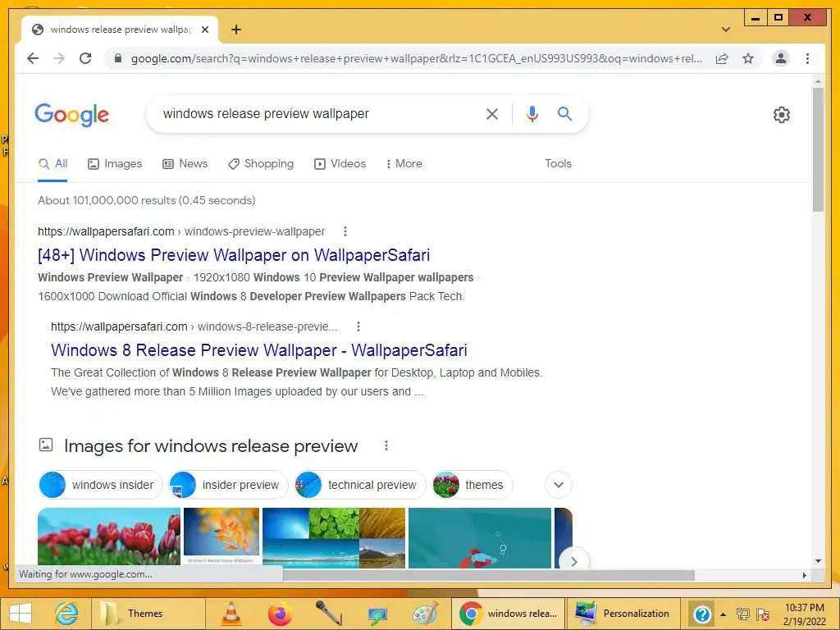
Task: Go to the Google logo home
Action: click(72, 115)
